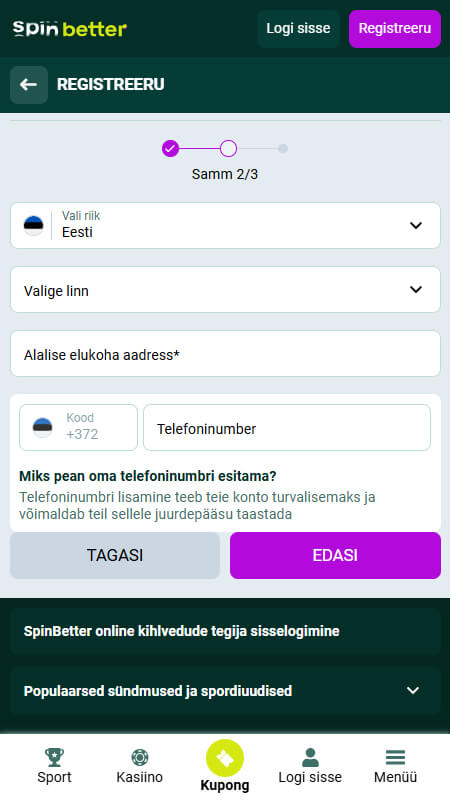
Task: Open the Vali riik Eesti dropdown
Action: (x=226, y=226)
